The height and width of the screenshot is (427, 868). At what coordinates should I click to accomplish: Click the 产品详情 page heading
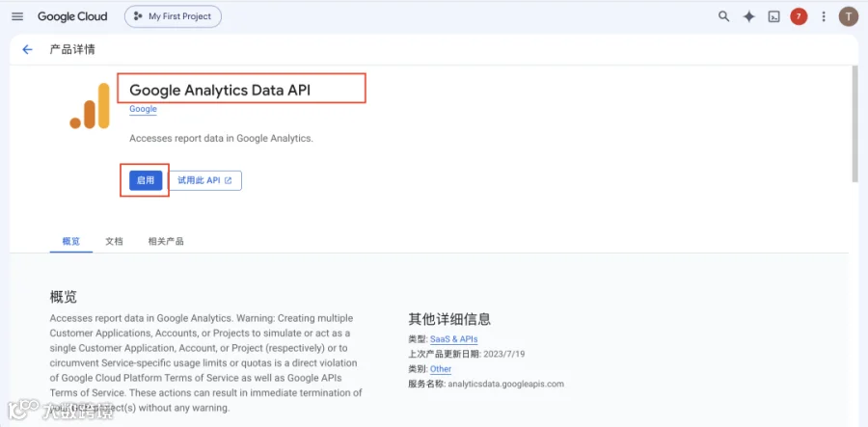72,49
